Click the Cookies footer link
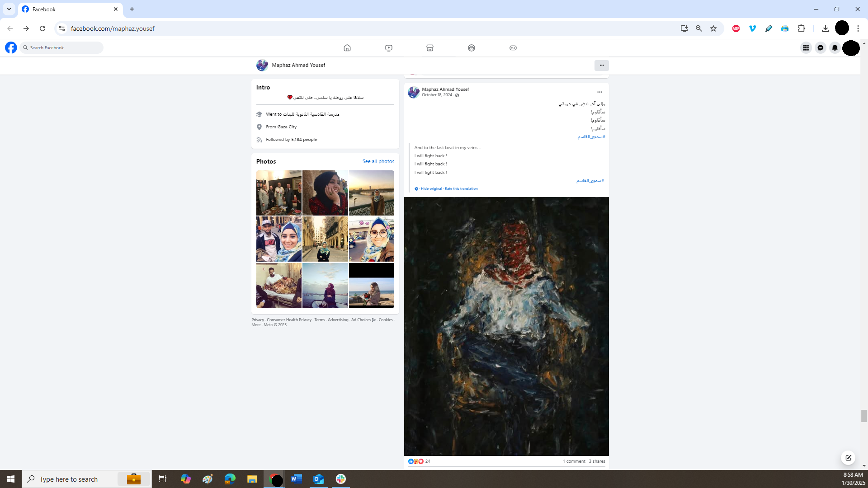The height and width of the screenshot is (488, 868). pos(386,320)
